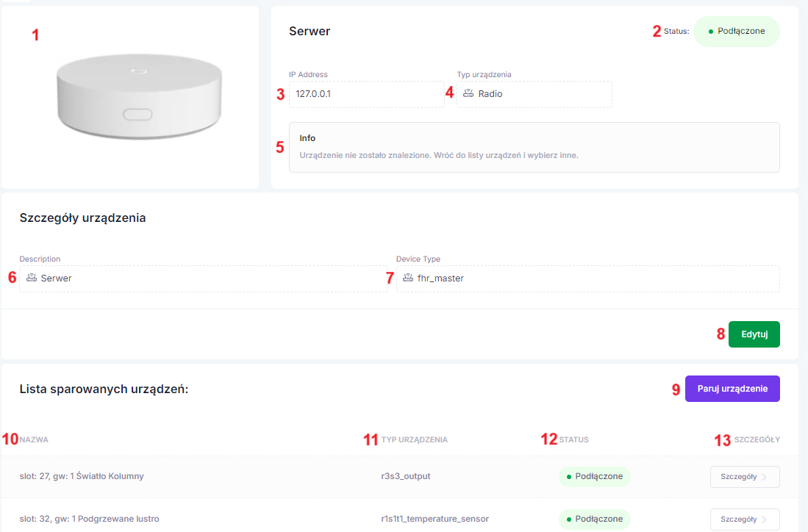808x532 pixels.
Task: Click the TYP URZĄDZENIA column header
Action: (x=415, y=439)
